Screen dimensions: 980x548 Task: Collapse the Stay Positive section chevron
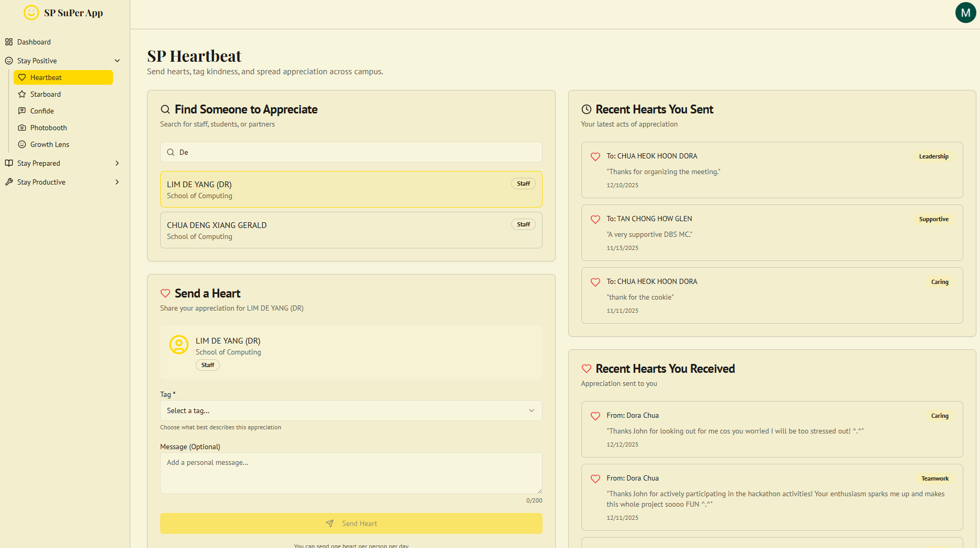[x=117, y=61]
